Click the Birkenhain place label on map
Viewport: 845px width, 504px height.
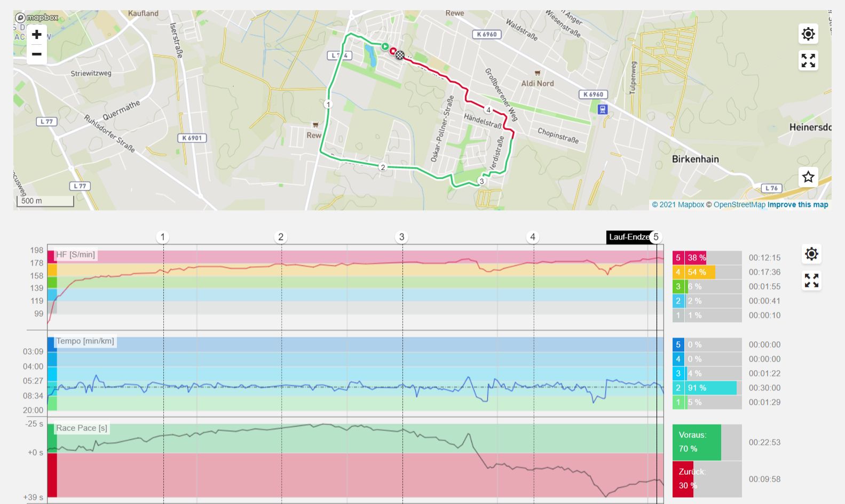(695, 159)
